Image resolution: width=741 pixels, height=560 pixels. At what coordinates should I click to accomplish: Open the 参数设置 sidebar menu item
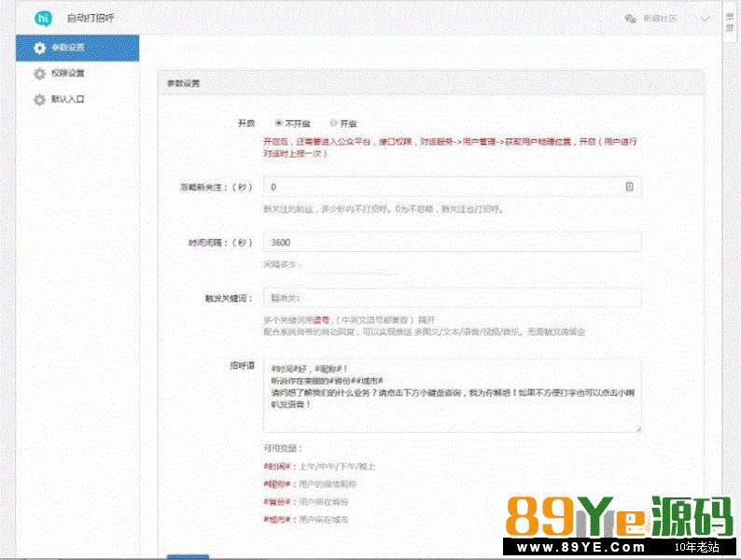point(77,48)
